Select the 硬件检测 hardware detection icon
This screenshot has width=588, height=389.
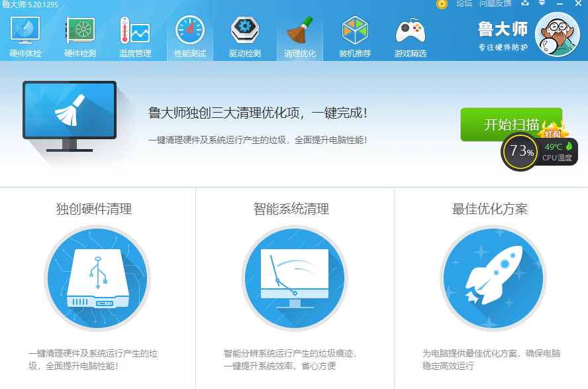pyautogui.click(x=79, y=37)
